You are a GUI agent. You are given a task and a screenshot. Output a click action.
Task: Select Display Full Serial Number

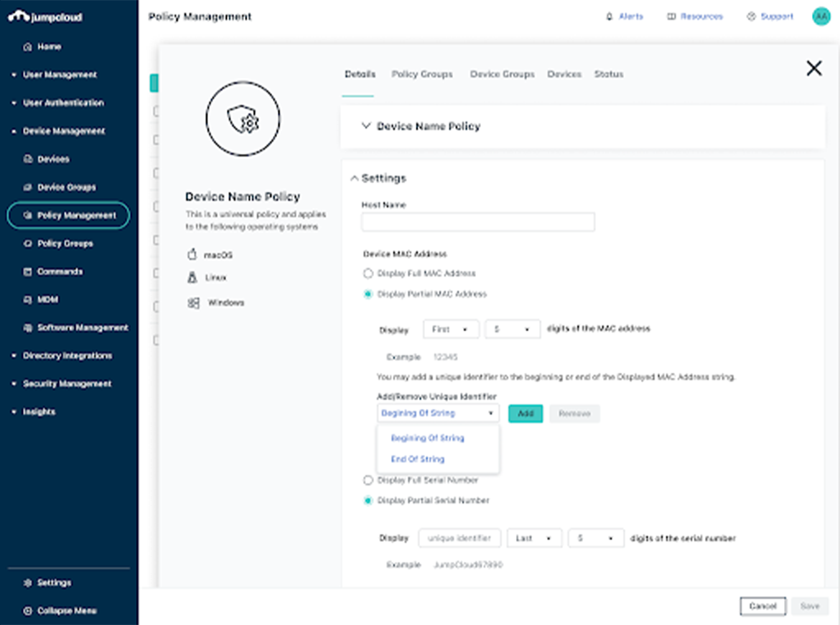(368, 481)
